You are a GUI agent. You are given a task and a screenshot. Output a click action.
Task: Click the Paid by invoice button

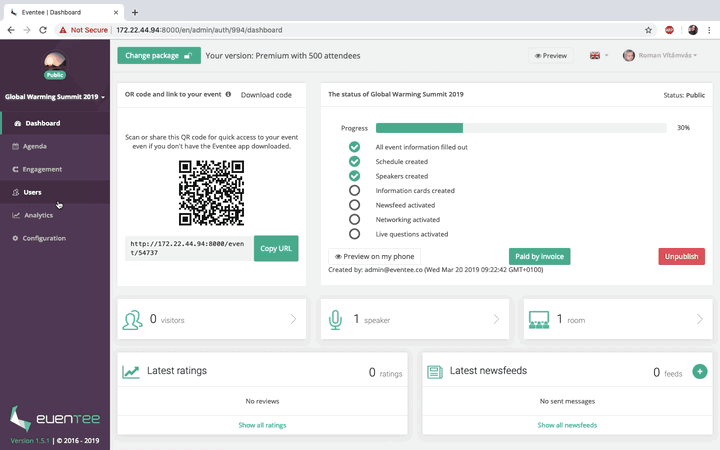[x=540, y=257]
